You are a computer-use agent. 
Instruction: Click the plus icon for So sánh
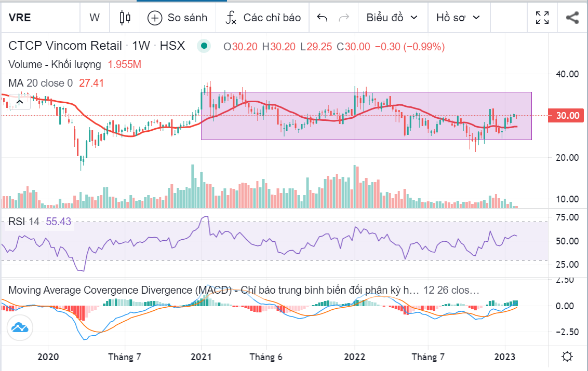[155, 18]
